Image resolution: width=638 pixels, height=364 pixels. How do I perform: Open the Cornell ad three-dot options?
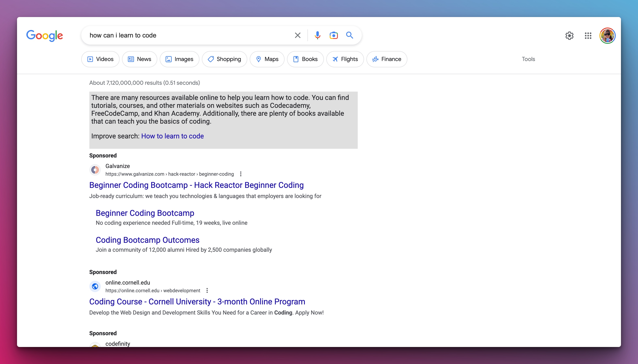207,290
